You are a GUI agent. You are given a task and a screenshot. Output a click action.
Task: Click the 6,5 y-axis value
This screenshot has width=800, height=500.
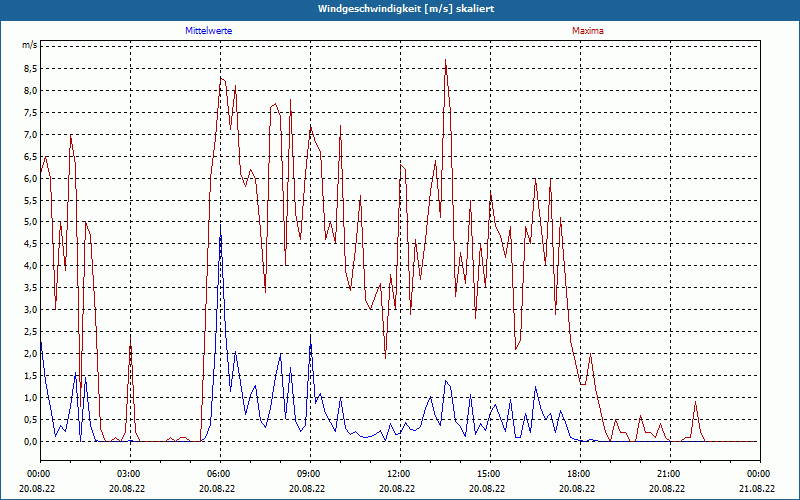point(29,157)
